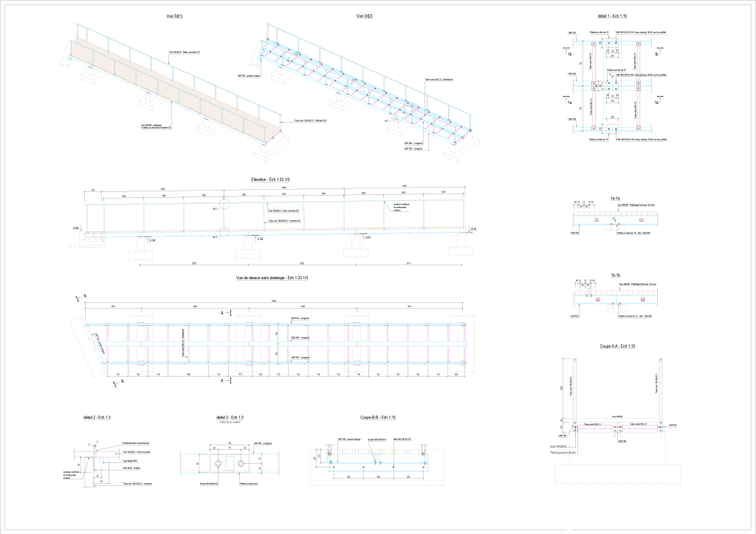Click the "Vue 3d(1)" view title

tap(174, 16)
